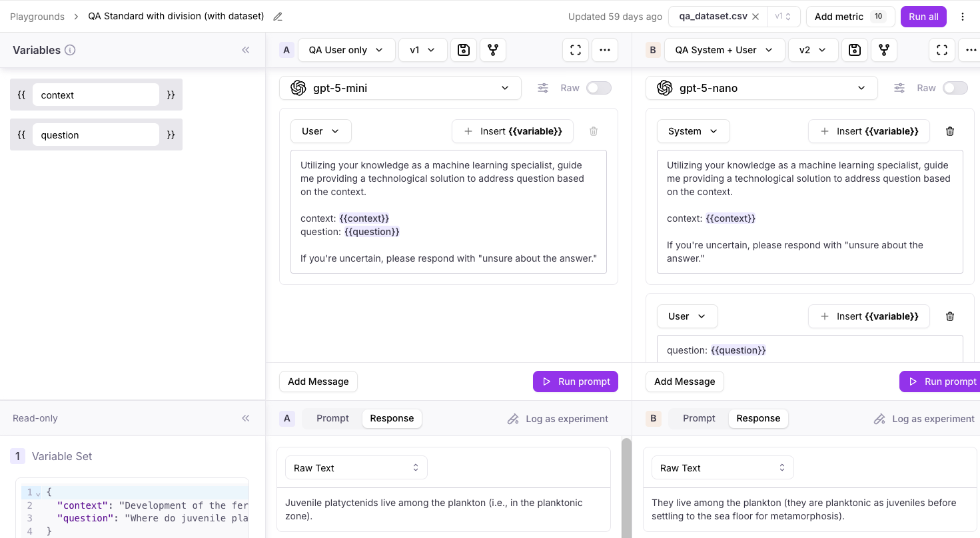
Task: Change the User role dropdown in panel B
Action: (x=687, y=316)
